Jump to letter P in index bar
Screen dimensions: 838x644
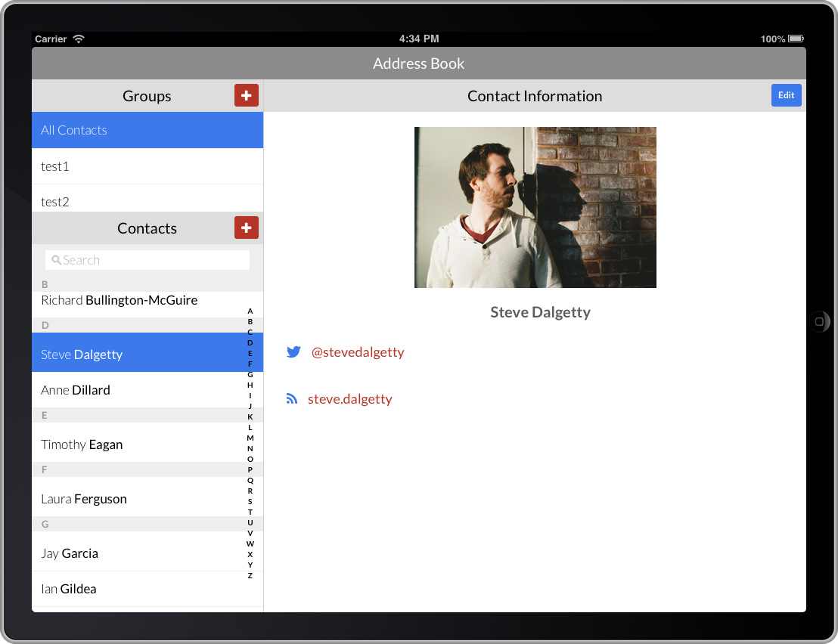point(250,469)
